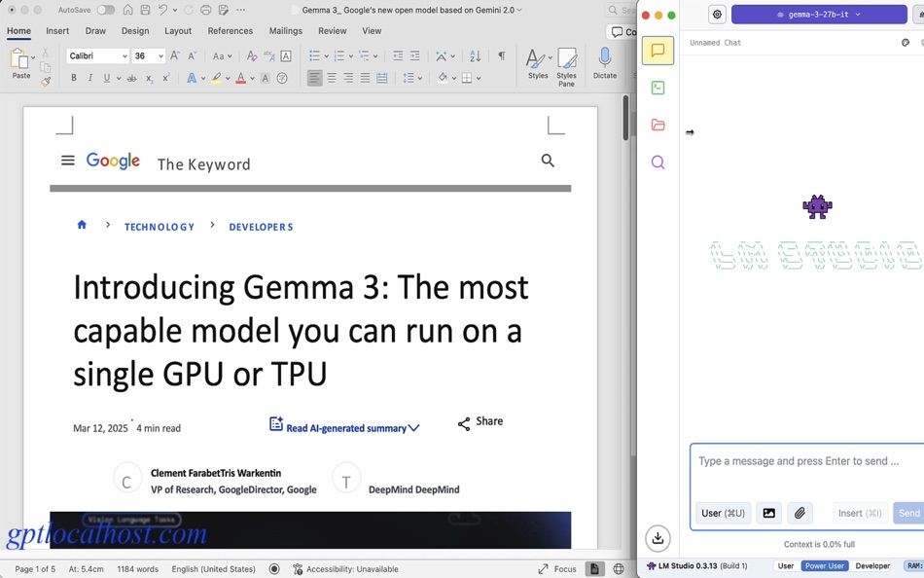
Task: Open the Insert ribbon tab
Action: (x=57, y=31)
